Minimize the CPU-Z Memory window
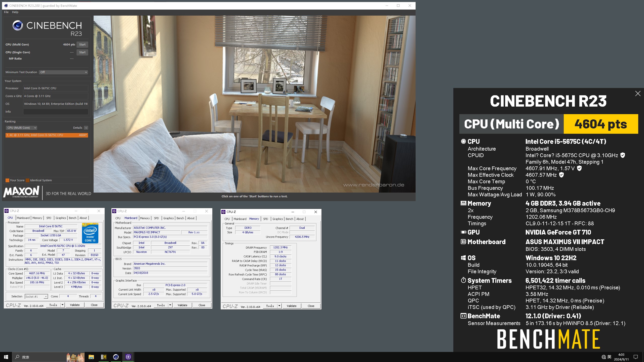Viewport: 644px width, 362px height. pyautogui.click(x=293, y=212)
